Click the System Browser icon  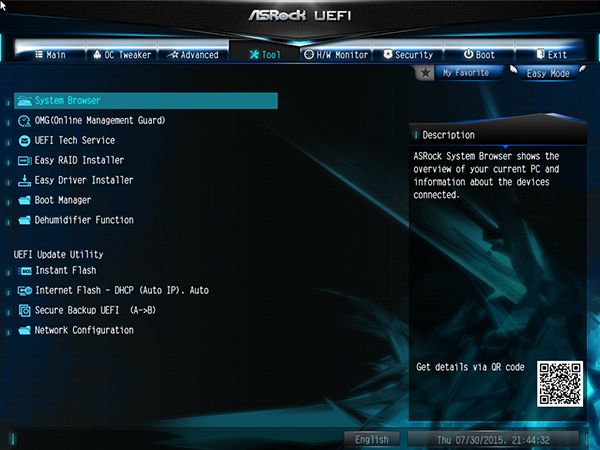24,101
